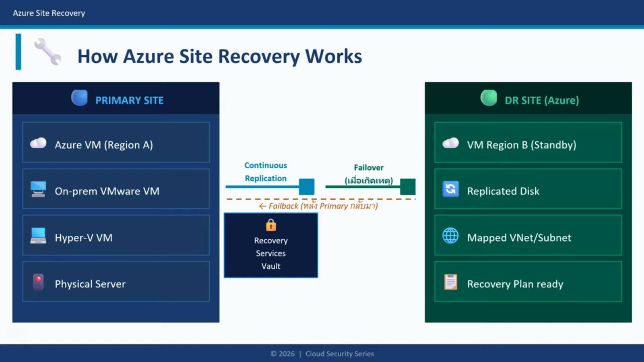Screen dimensions: 644x362
Task: Click the blue square at the Continuous Replication line end
Action: [x=307, y=187]
